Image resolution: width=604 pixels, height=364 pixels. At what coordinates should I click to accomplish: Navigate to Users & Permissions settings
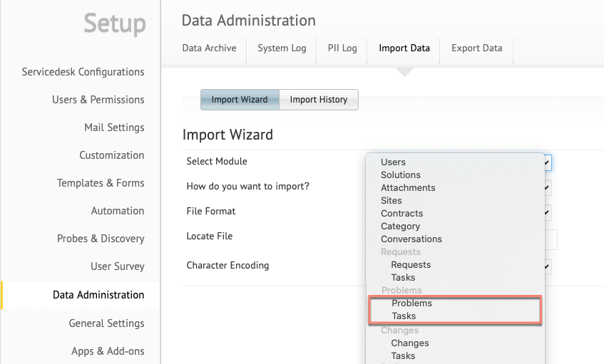point(98,100)
